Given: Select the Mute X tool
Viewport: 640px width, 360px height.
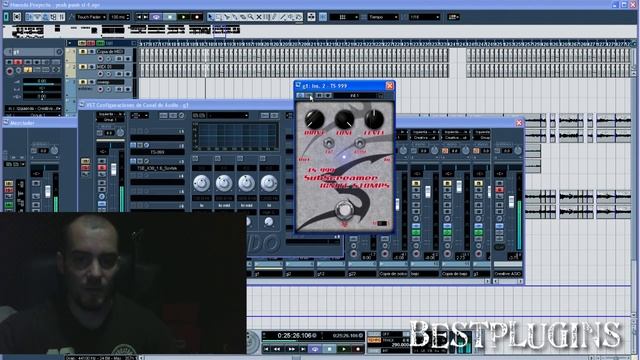Looking at the screenshot, I should [x=258, y=17].
